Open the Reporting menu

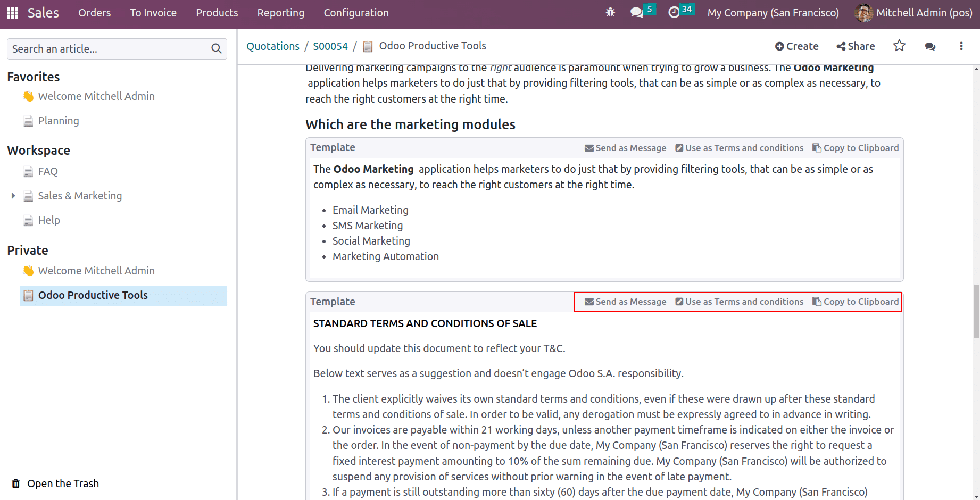pyautogui.click(x=281, y=13)
